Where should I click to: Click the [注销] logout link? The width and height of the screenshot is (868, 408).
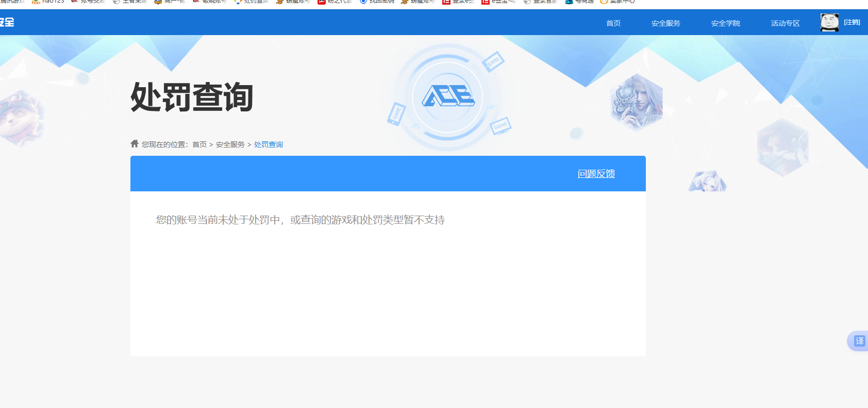click(x=852, y=22)
